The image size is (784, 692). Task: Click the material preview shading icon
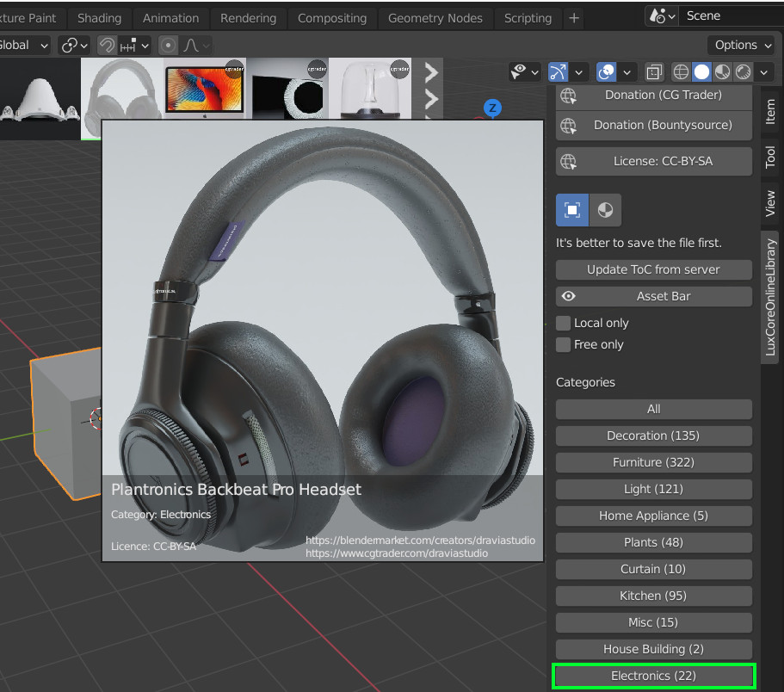point(723,72)
